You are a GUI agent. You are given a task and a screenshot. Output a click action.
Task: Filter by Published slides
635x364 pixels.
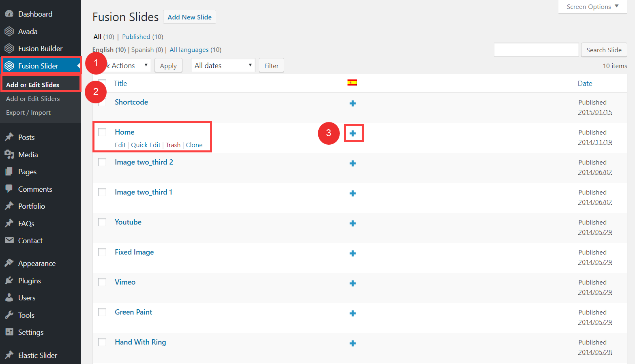[136, 36]
